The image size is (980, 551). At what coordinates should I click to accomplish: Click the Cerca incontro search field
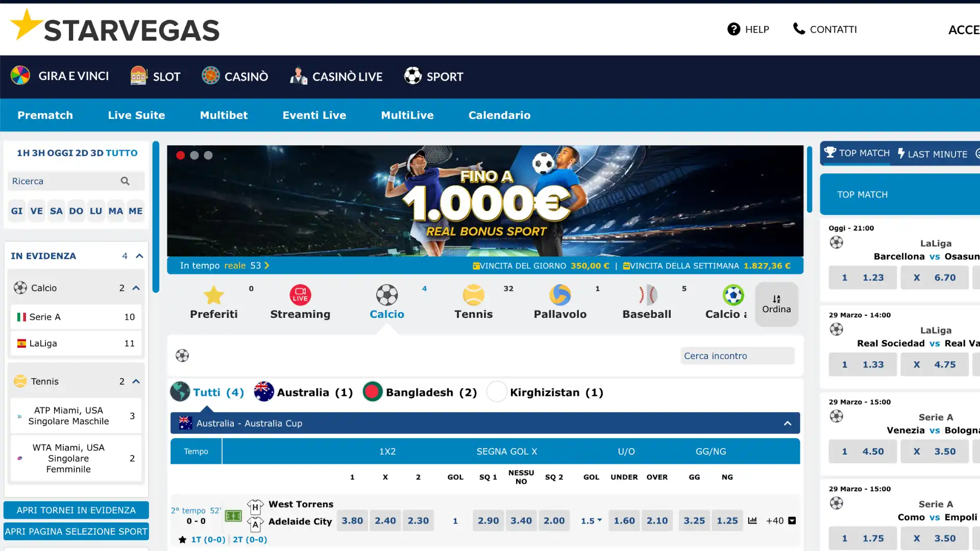pyautogui.click(x=738, y=356)
